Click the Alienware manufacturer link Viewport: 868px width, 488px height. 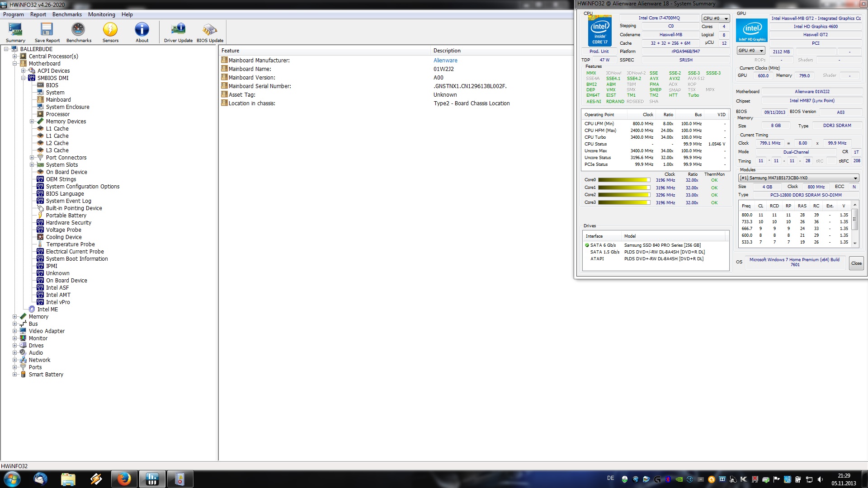pyautogui.click(x=445, y=61)
